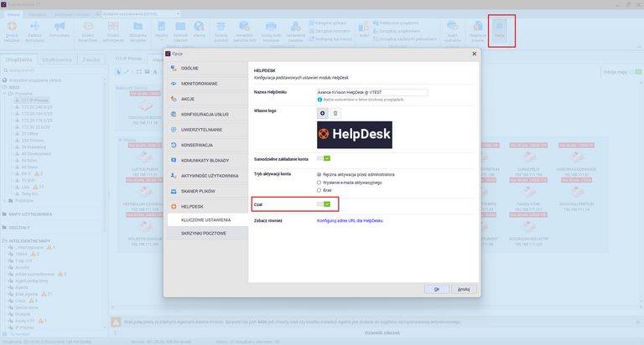Click the Szukaj search field in left panel
The height and width of the screenshot is (345, 644).
tap(54, 70)
